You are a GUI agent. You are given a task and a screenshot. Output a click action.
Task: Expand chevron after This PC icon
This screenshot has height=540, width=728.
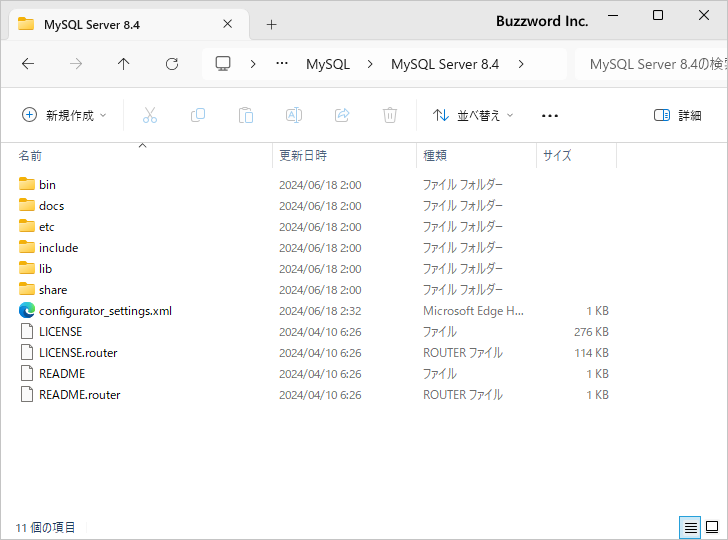[253, 64]
